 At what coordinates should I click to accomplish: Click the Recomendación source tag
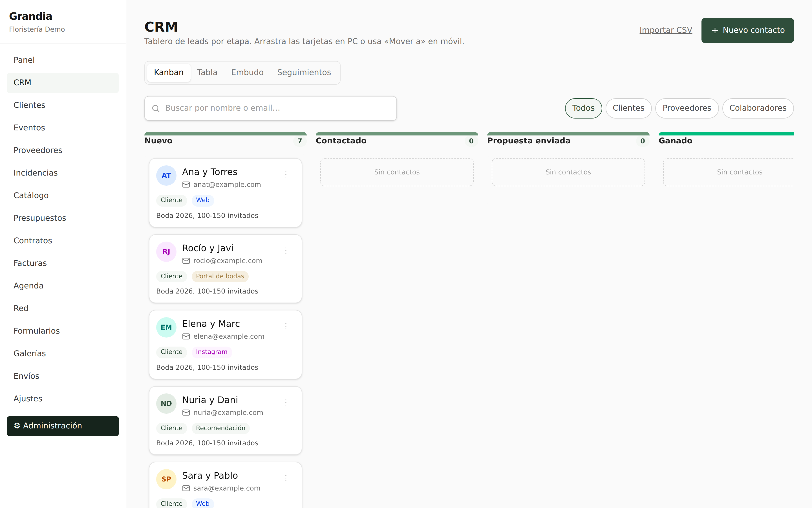(x=220, y=428)
